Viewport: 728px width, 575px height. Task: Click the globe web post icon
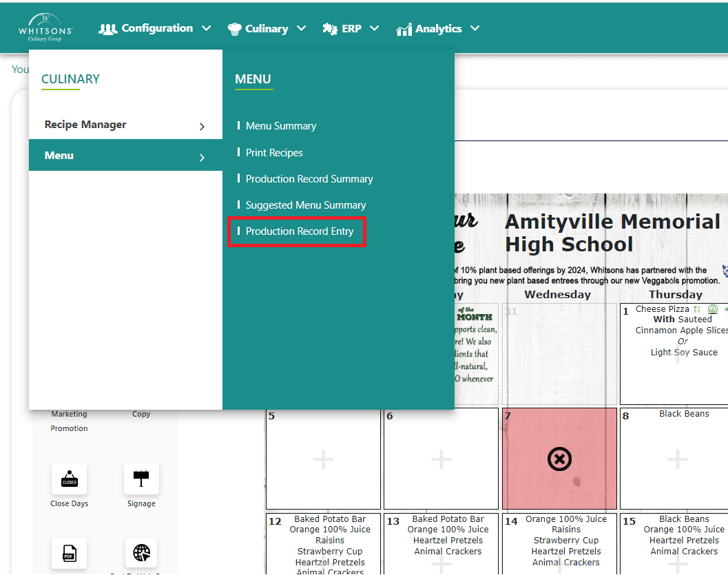tap(141, 553)
